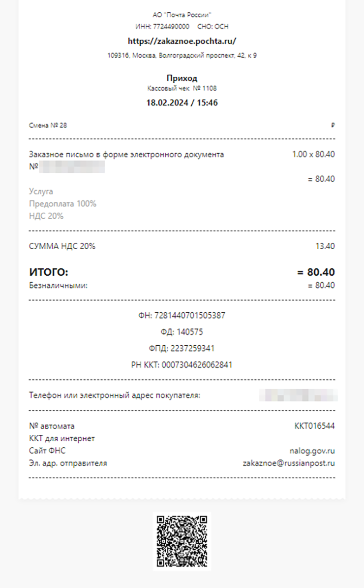The height and width of the screenshot is (588, 364).
Task: Click the blurred letter number field
Action: [72, 167]
